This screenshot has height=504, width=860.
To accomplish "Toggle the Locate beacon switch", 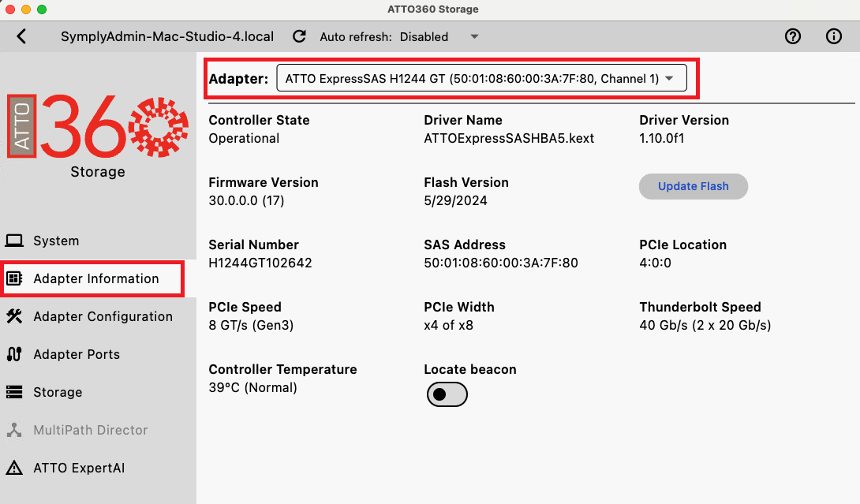I will coord(447,394).
